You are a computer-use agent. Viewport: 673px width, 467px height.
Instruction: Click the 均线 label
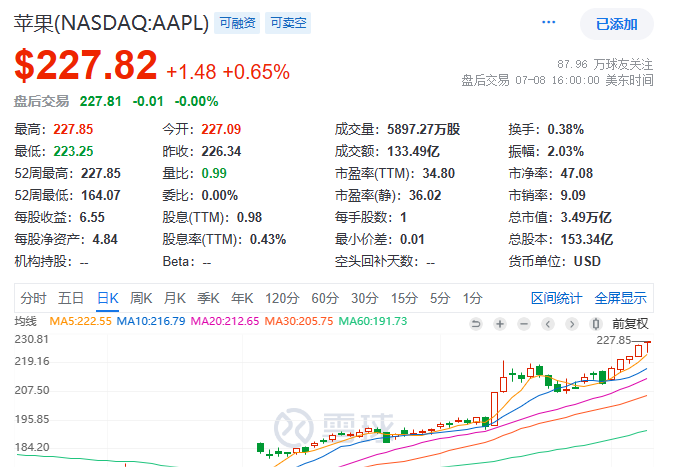pyautogui.click(x=26, y=321)
